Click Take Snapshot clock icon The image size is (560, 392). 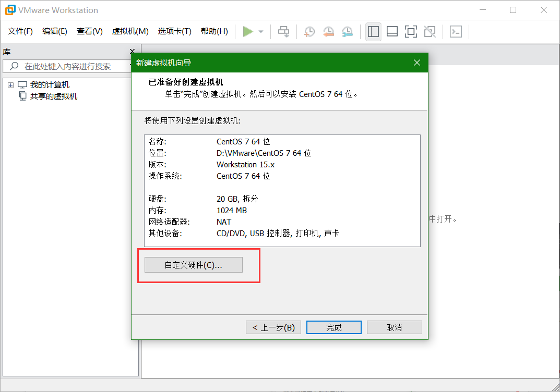point(309,31)
